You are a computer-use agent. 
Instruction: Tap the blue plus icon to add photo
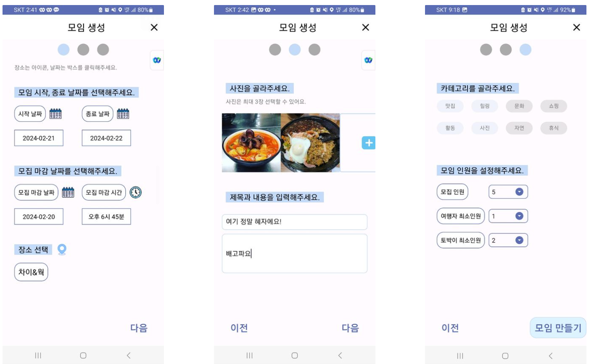pyautogui.click(x=369, y=143)
